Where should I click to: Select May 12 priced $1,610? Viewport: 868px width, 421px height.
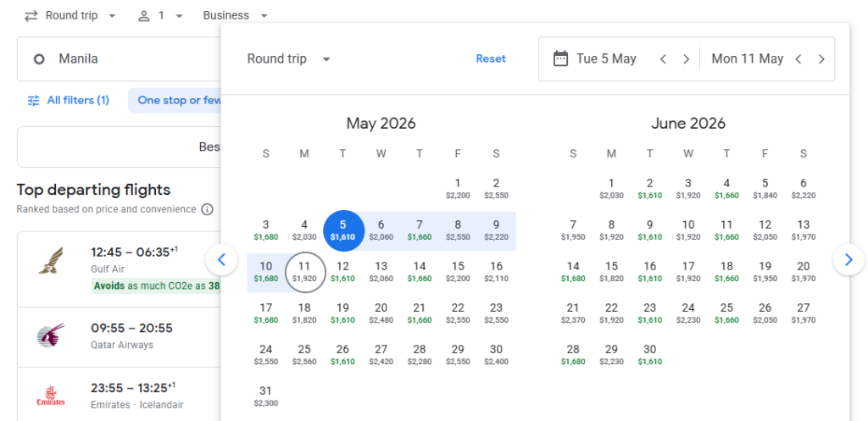[343, 272]
